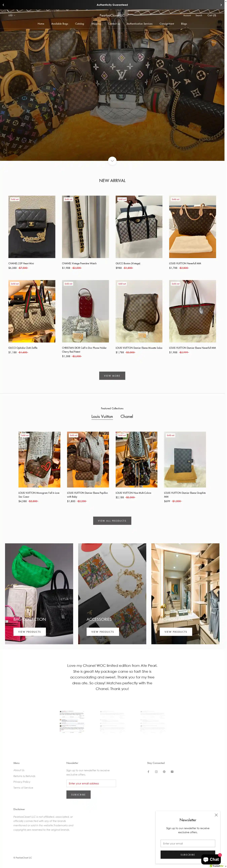Open the CHANEL 23P Heart Mini thumbnail
Viewport: 227px width, 868px height.
[32, 227]
